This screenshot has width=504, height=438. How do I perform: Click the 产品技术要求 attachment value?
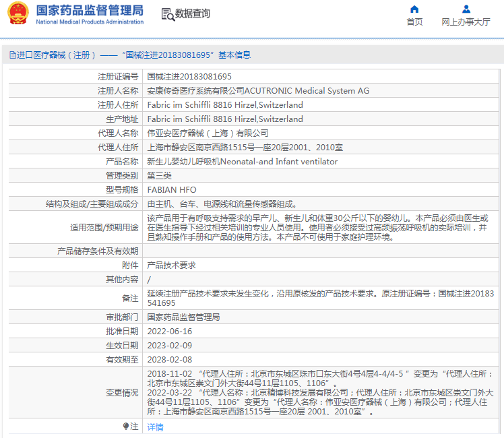coord(171,265)
